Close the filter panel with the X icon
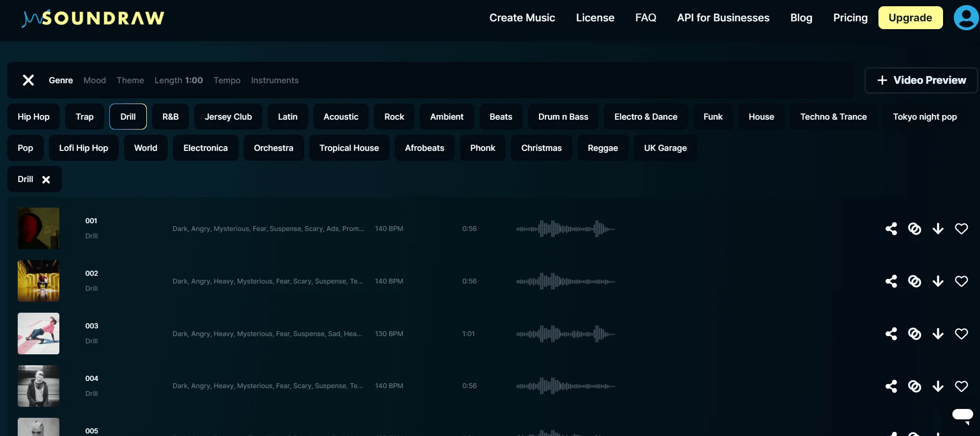Screen dimensions: 980x436 28,80
